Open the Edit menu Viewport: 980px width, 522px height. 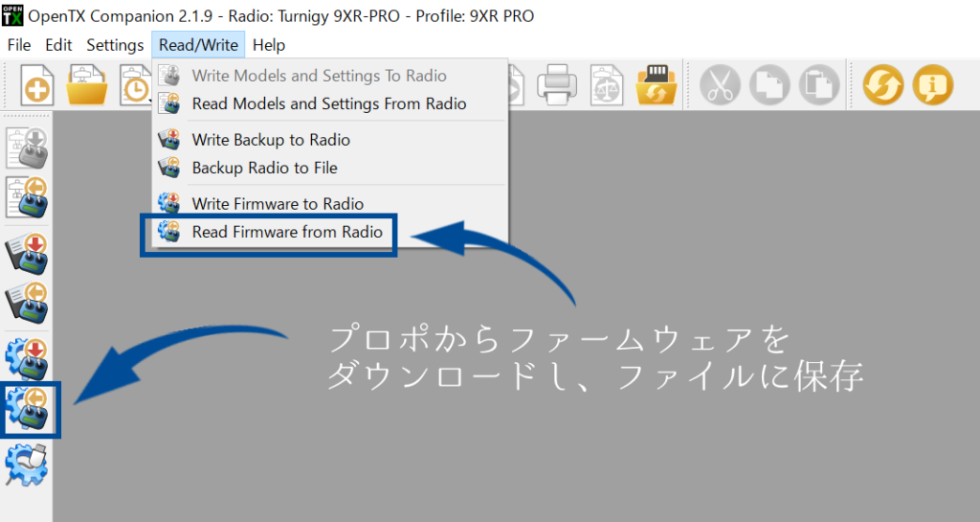coord(58,45)
